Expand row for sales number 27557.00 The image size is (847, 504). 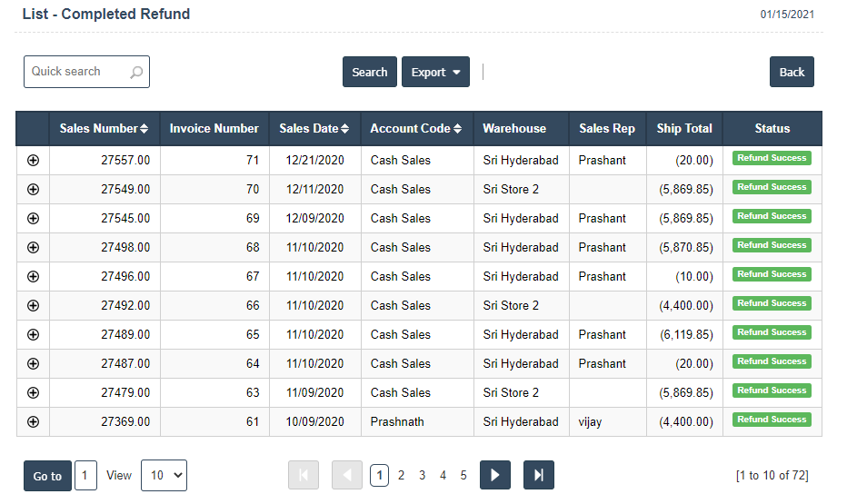[33, 160]
